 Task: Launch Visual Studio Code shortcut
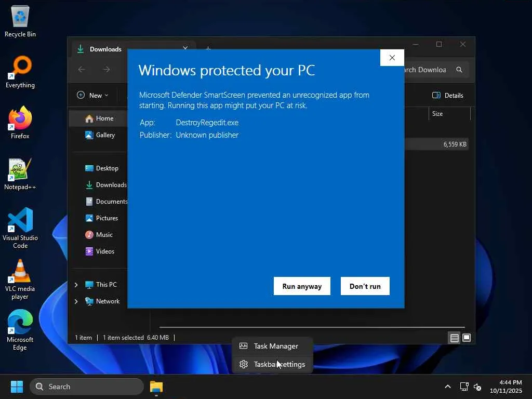pos(20,228)
